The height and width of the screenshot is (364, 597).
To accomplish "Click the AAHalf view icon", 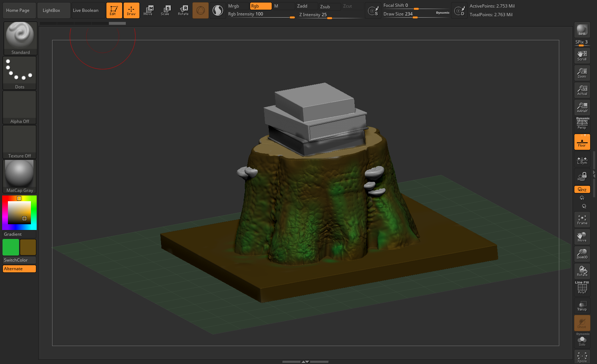I will (582, 107).
